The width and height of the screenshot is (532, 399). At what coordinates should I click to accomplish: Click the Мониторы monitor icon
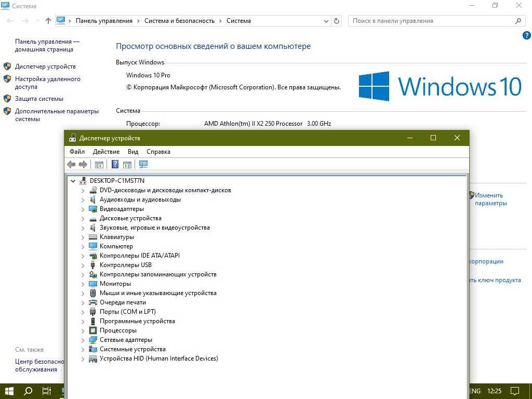point(92,284)
